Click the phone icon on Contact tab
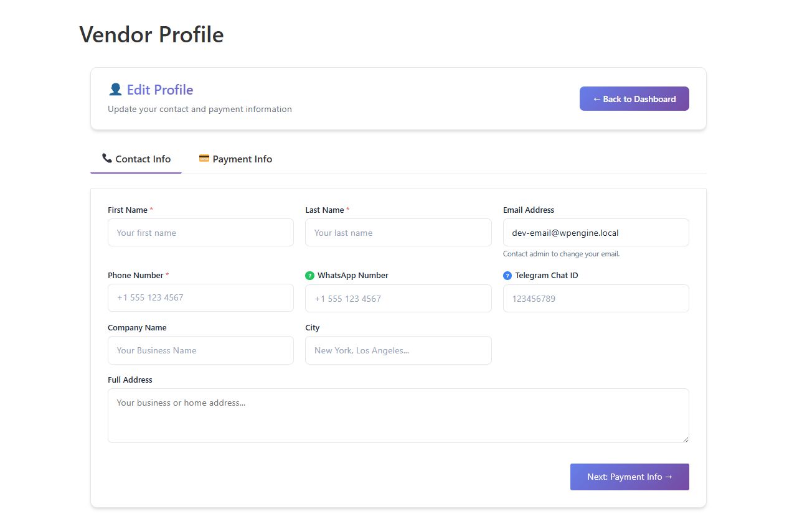The height and width of the screenshot is (532, 797). click(x=107, y=159)
